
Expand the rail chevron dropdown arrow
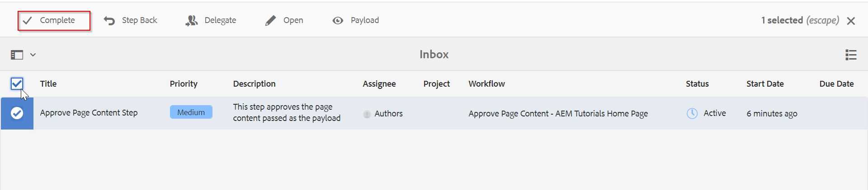click(33, 55)
